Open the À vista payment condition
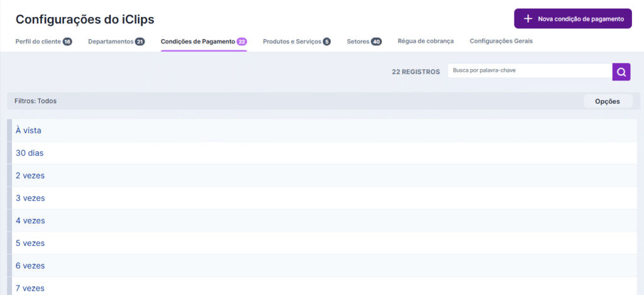This screenshot has width=644, height=295. [28, 130]
